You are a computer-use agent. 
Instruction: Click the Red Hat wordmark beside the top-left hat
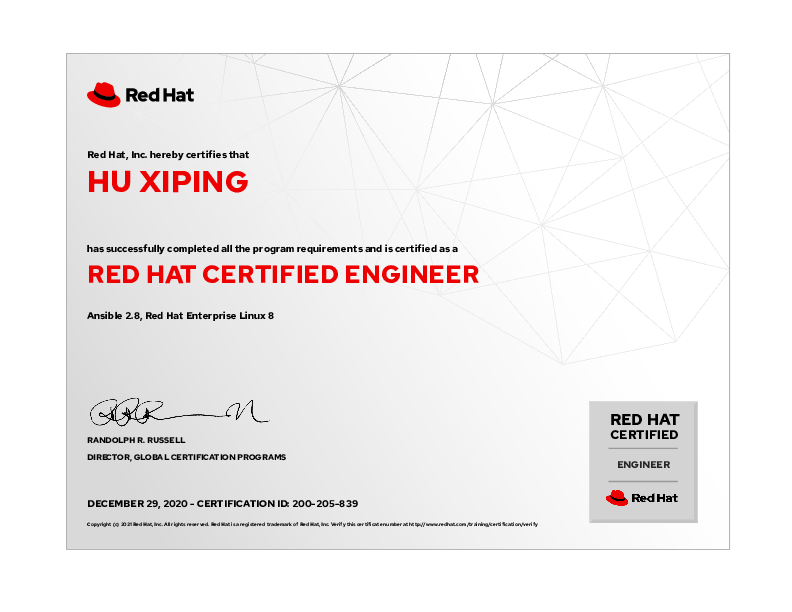[x=159, y=96]
